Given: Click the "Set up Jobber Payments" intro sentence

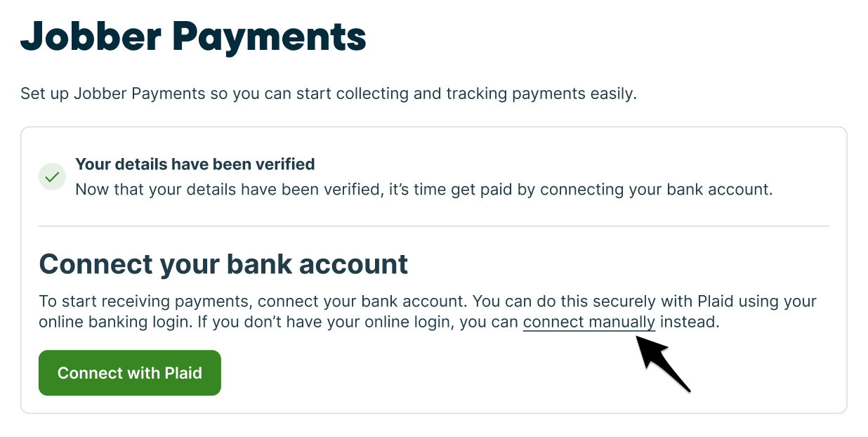Looking at the screenshot, I should [x=112, y=93].
